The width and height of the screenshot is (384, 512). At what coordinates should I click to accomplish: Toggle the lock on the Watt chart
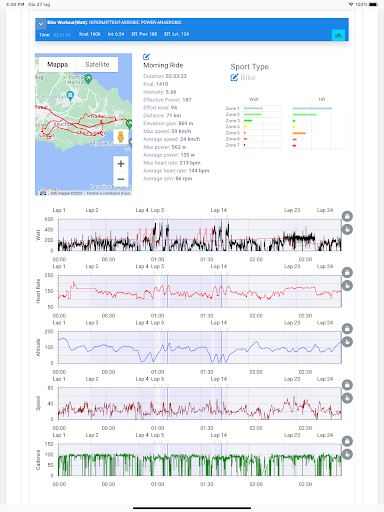click(347, 216)
